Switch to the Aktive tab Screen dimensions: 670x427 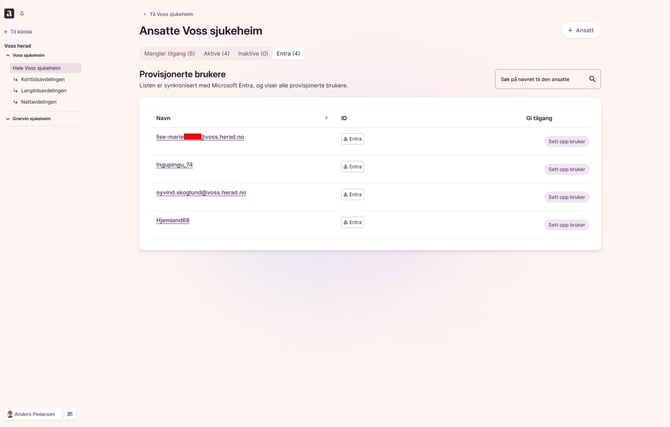(x=216, y=53)
